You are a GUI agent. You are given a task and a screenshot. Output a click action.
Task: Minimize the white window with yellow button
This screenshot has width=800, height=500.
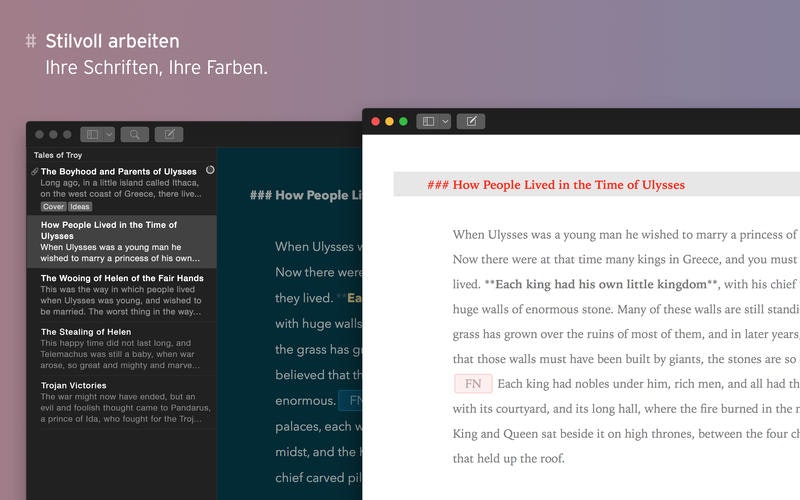[389, 121]
